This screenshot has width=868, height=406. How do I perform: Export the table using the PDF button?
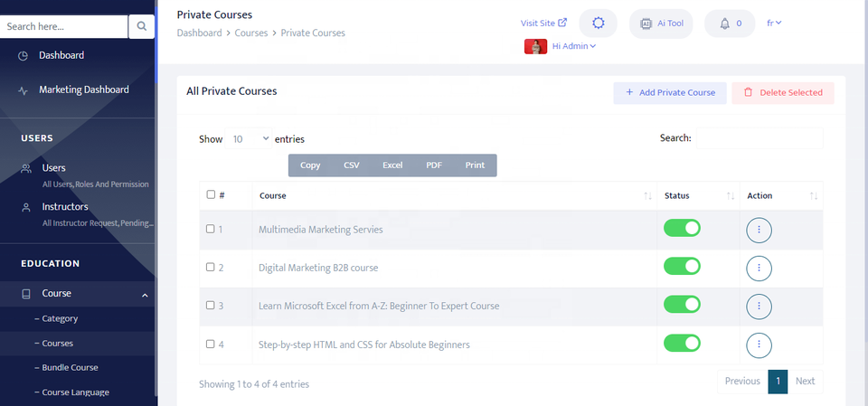433,165
